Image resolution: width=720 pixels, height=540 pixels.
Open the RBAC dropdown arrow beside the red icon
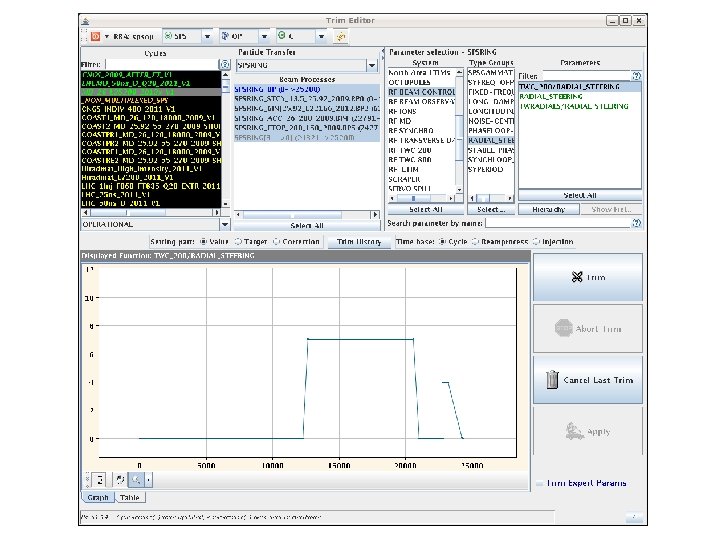click(x=107, y=36)
